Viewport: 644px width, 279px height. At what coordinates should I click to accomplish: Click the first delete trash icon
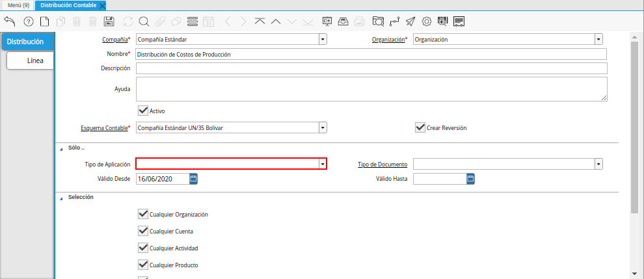click(77, 21)
